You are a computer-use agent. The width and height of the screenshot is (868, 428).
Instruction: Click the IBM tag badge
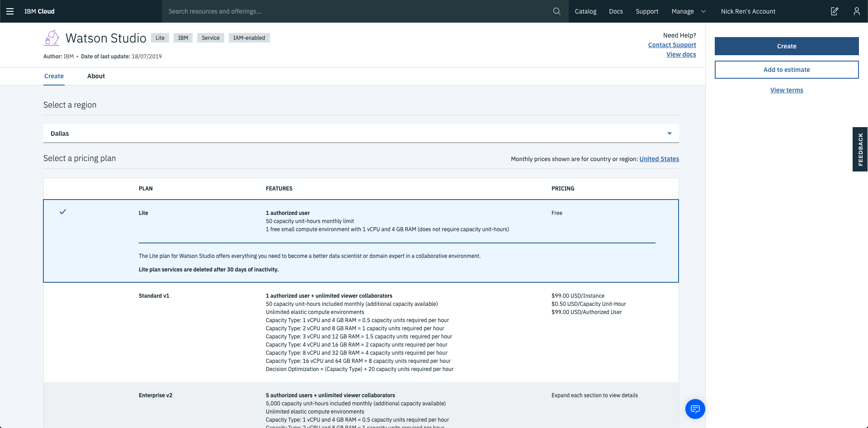[x=183, y=38]
